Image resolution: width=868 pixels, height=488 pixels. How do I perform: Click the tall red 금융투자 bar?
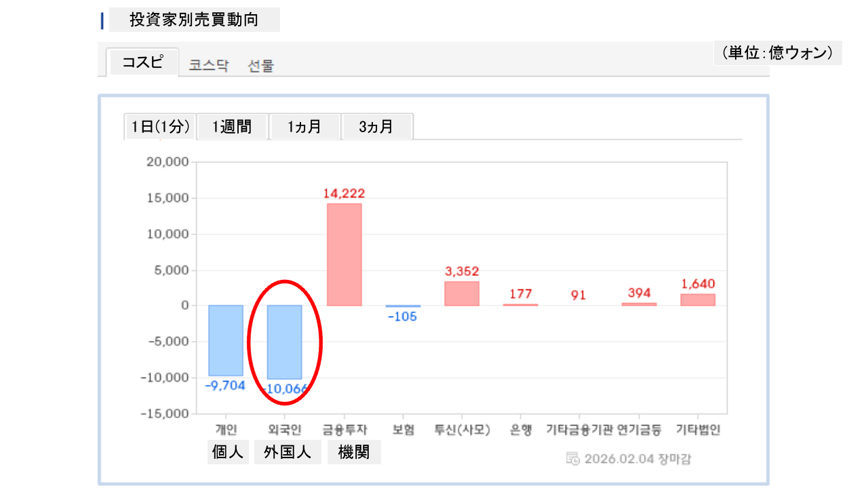tap(344, 254)
